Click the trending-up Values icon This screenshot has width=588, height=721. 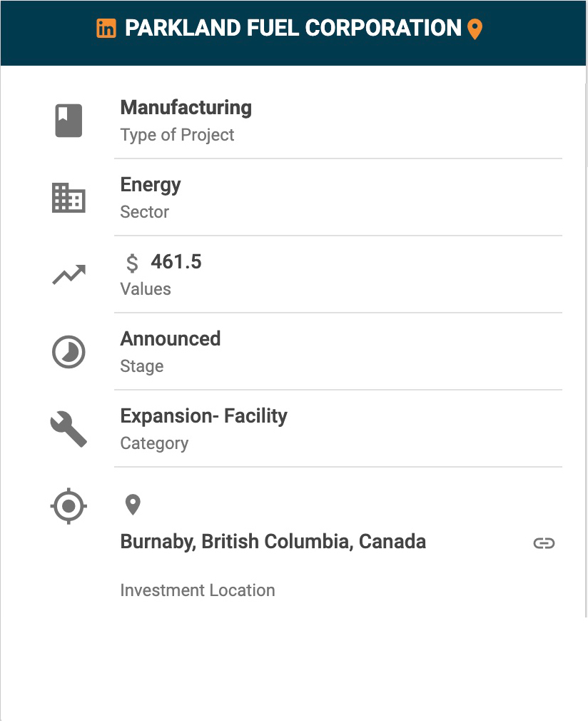(x=69, y=275)
